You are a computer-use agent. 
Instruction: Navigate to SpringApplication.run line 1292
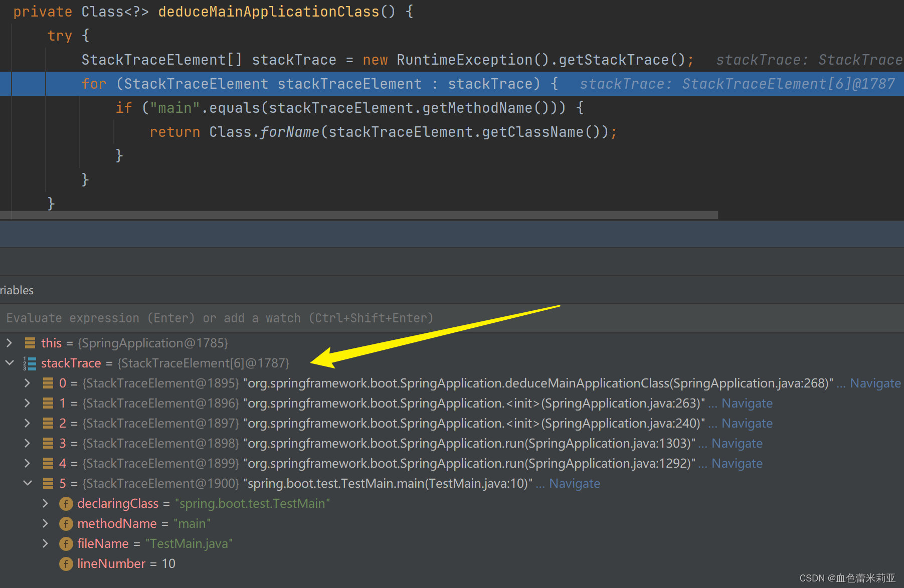pyautogui.click(x=737, y=463)
